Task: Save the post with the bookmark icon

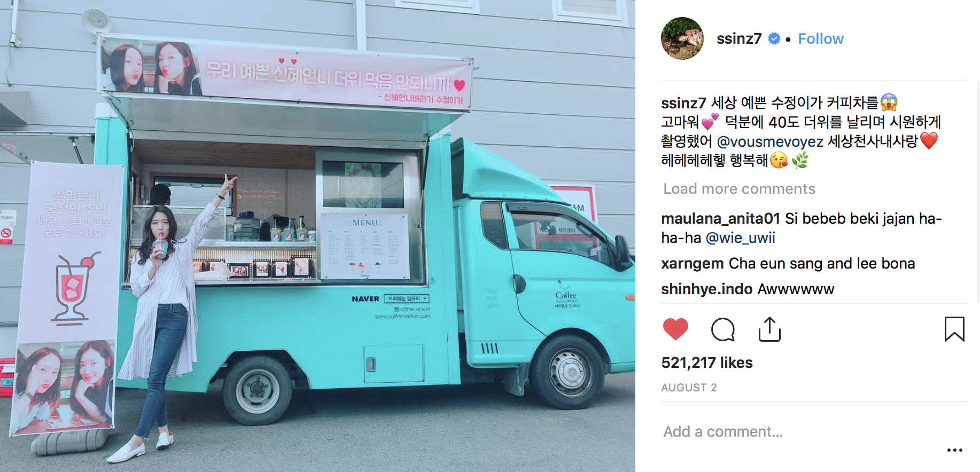Action: [954, 329]
